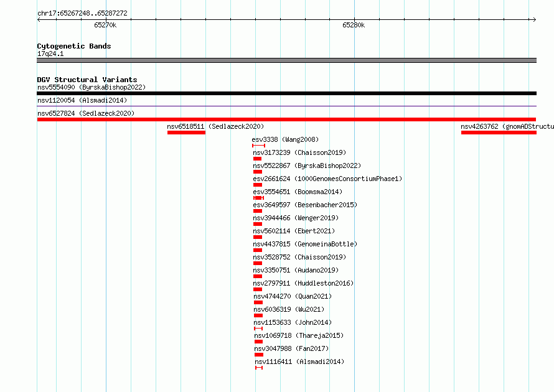Click the nsv5522867 (ByrskaBishop2022) label
Image resolution: width=554 pixels, height=392 pixels.
[x=307, y=166]
